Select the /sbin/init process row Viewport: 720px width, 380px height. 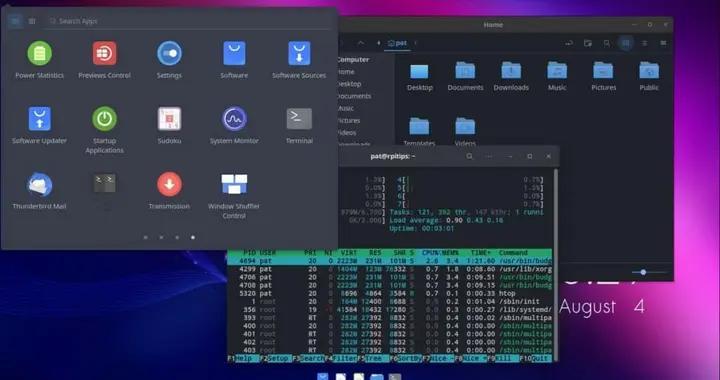[389, 302]
